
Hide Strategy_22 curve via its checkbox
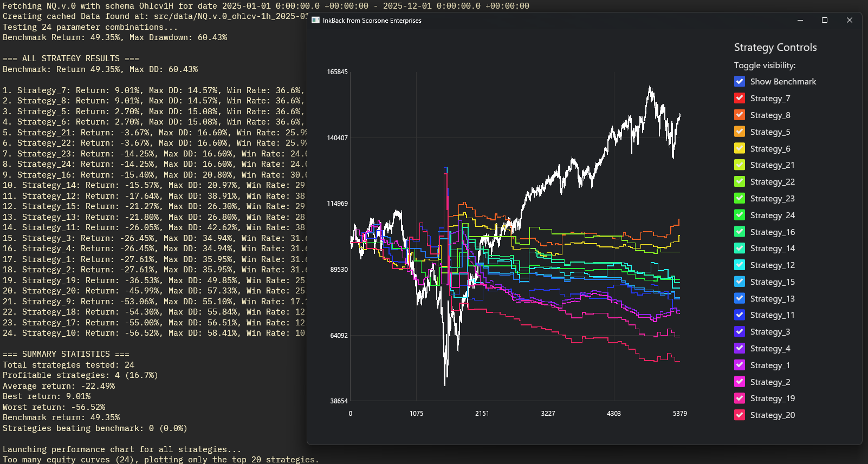pyautogui.click(x=740, y=181)
